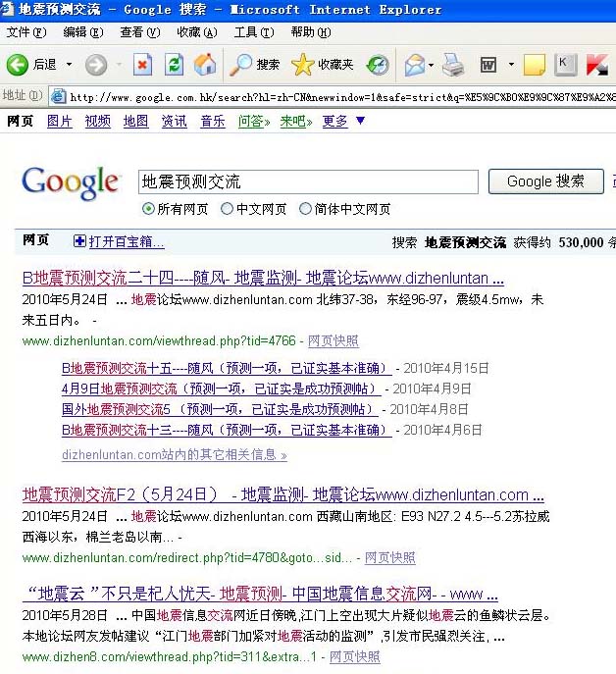This screenshot has height=674, width=616.
Task: Open the 编辑(E) menu
Action: (83, 32)
